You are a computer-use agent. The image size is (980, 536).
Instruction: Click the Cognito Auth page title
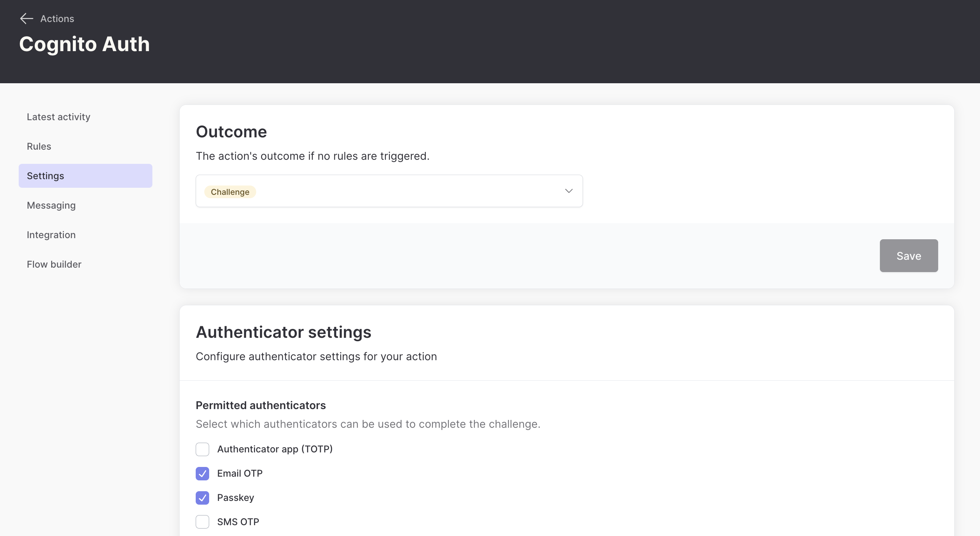point(84,44)
